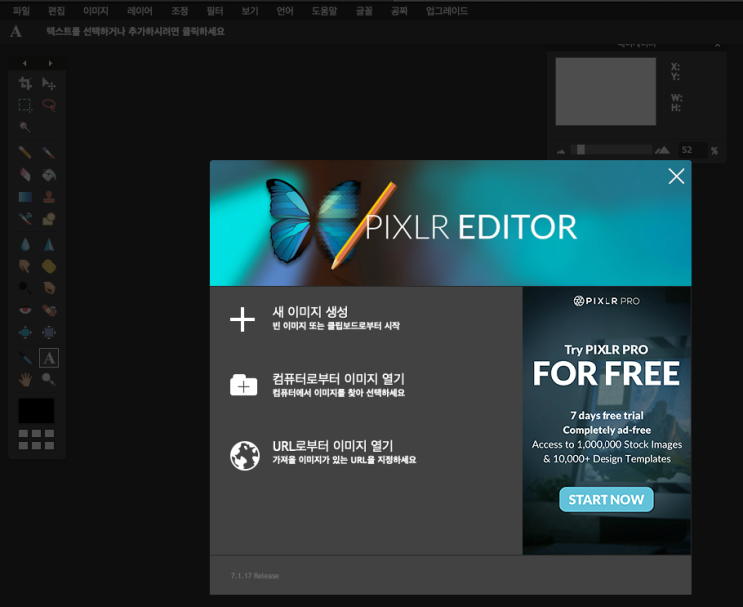
Task: Select the Move tool
Action: point(49,83)
